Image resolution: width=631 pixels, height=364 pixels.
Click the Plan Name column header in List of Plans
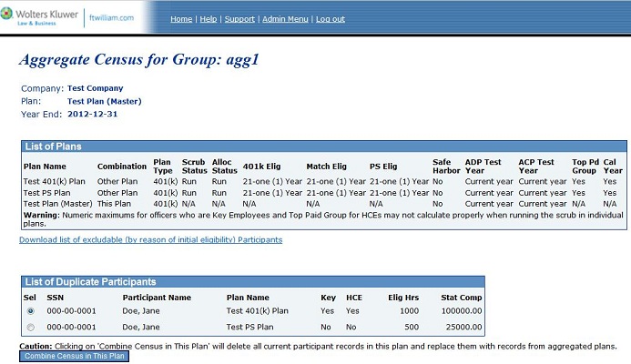[x=45, y=167]
